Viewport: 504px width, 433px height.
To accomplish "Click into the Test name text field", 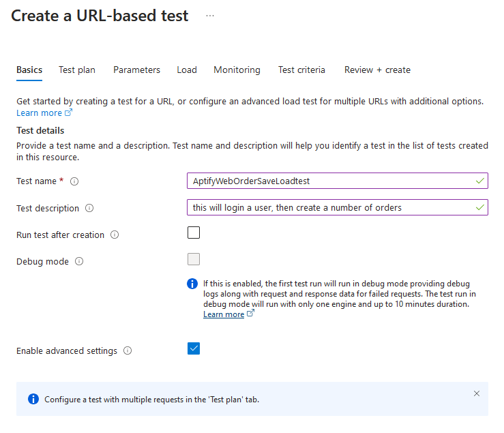I will click(x=338, y=181).
